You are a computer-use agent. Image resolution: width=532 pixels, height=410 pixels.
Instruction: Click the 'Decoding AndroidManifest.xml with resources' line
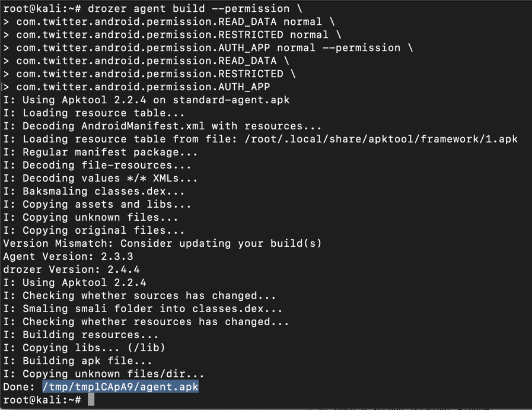tap(162, 126)
